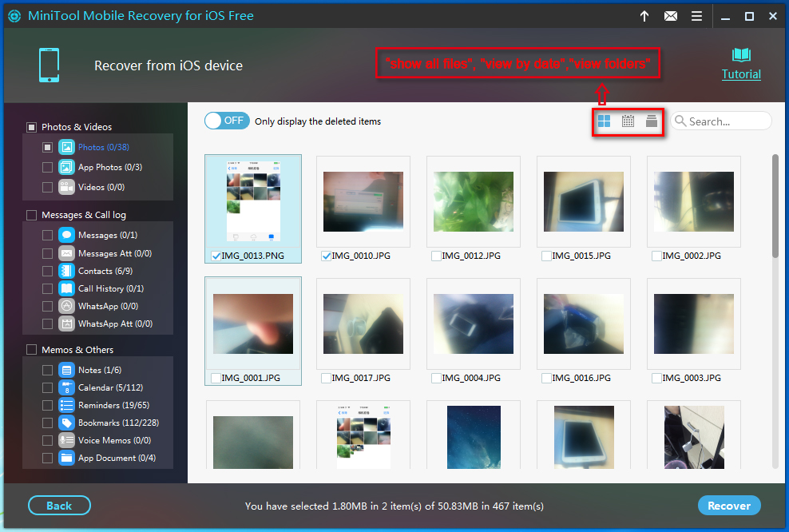The image size is (789, 532).
Task: Click the Calendar icon
Action: (x=66, y=387)
